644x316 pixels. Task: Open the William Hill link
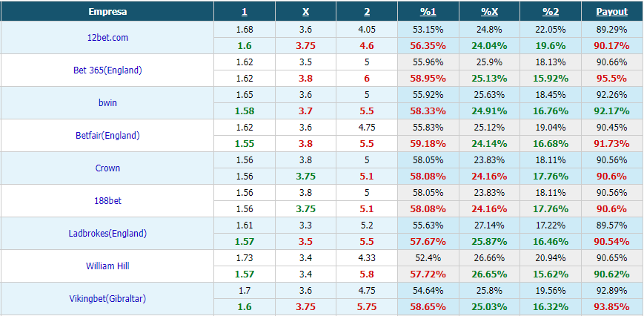coord(107,266)
